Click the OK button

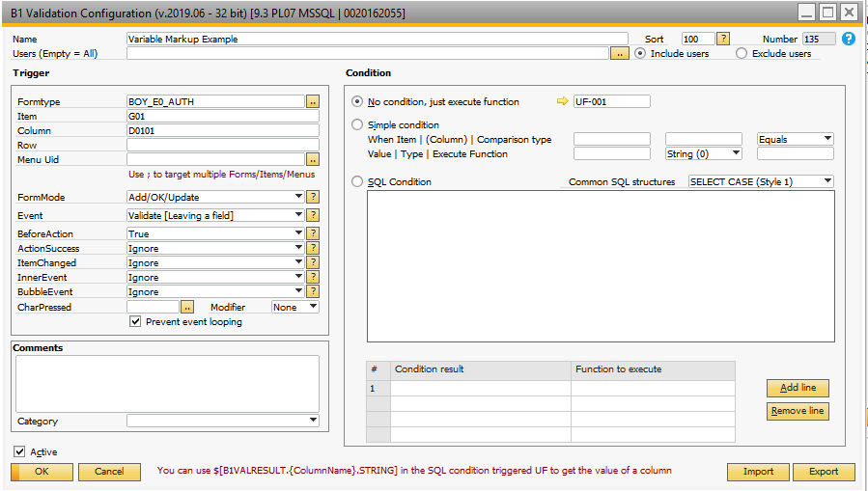[42, 472]
